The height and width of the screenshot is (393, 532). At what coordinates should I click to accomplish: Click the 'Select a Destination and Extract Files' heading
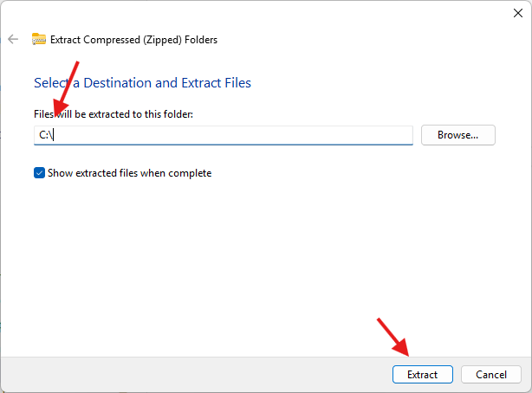[x=142, y=83]
